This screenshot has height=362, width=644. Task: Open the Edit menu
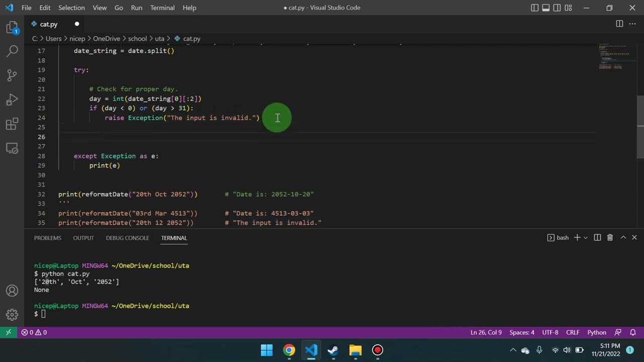[x=45, y=8]
